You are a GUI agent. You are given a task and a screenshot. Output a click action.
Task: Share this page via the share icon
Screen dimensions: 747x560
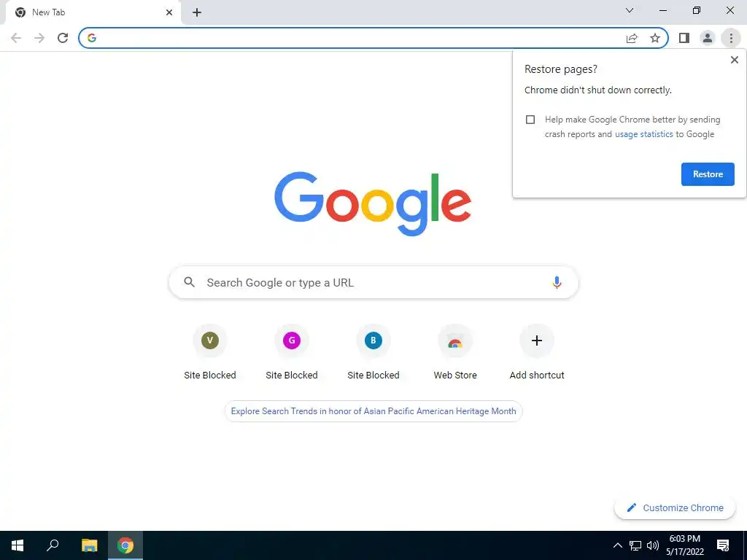pos(632,38)
